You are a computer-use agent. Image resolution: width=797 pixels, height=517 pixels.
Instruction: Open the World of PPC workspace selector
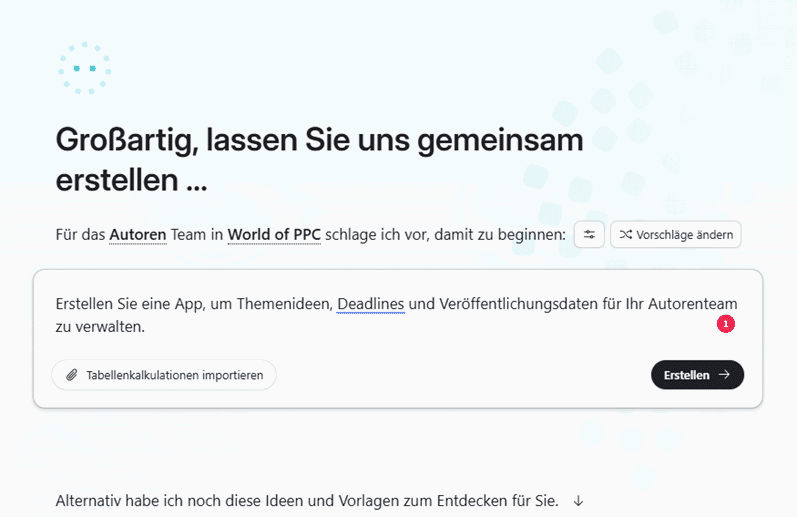(274, 235)
